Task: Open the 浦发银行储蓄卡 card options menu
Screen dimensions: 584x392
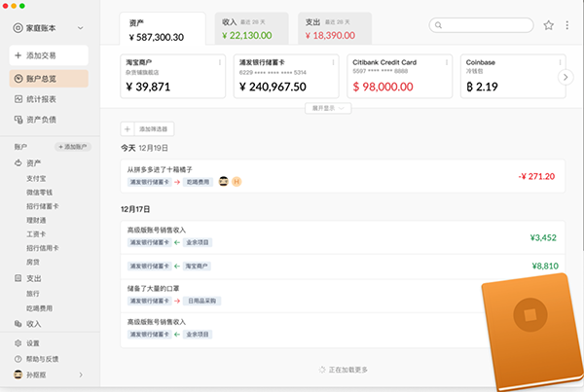Action: (333, 62)
